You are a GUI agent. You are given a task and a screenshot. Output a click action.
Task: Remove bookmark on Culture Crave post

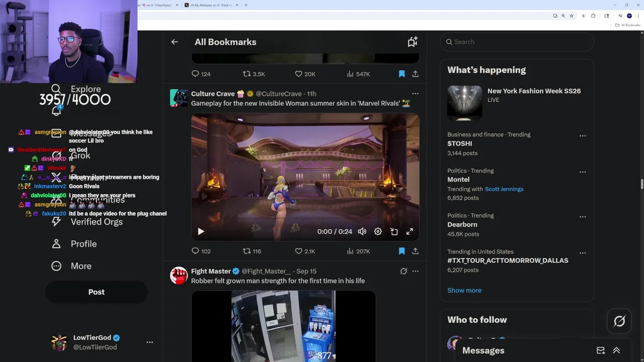tap(401, 251)
